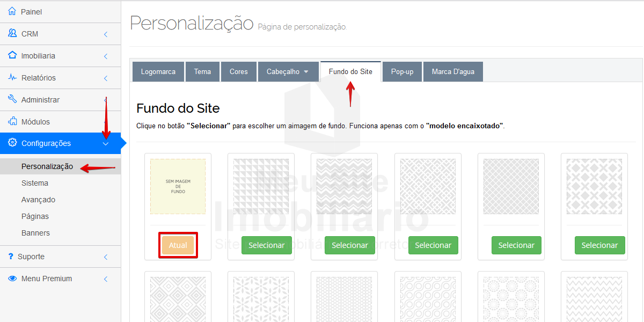Click the 'Sem imagem de fundo' thumbnail
Image resolution: width=644 pixels, height=322 pixels.
coord(178,186)
